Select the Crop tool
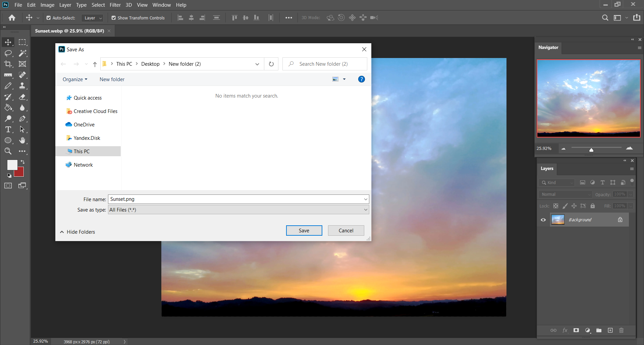The height and width of the screenshot is (345, 644). coord(8,64)
